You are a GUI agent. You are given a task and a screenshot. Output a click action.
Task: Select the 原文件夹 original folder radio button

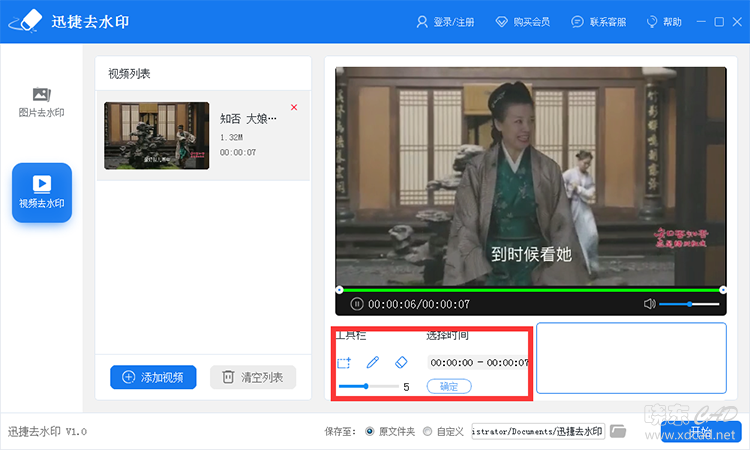click(x=369, y=431)
